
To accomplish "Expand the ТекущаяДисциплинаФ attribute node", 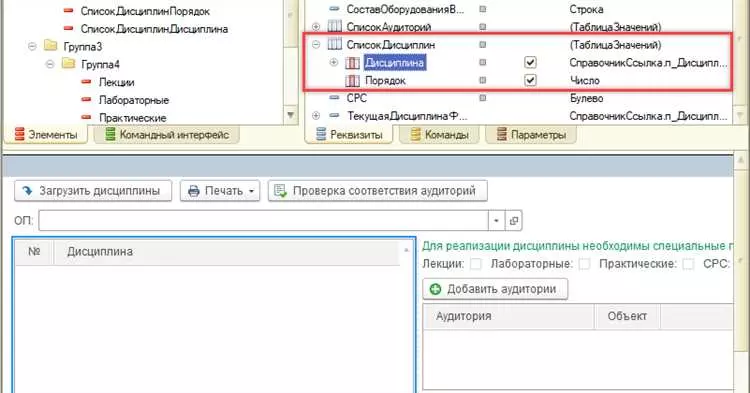I will click(x=316, y=116).
